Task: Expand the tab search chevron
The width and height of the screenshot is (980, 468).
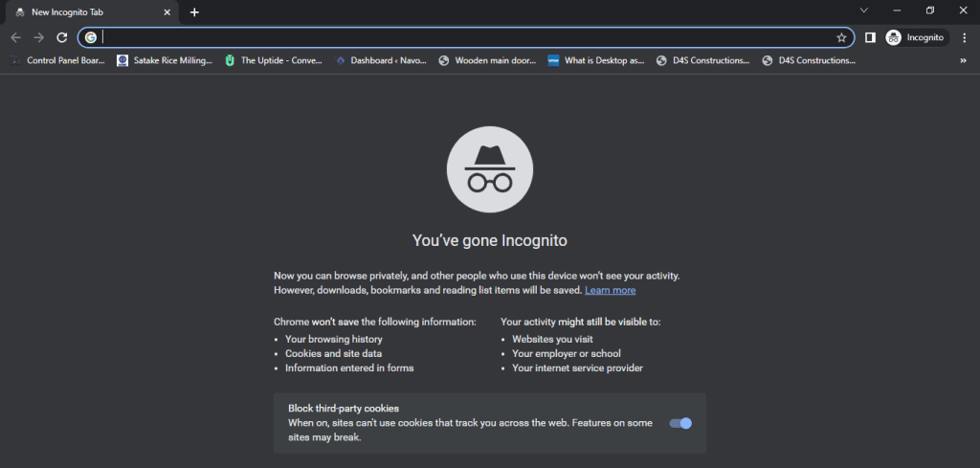Action: [x=863, y=11]
